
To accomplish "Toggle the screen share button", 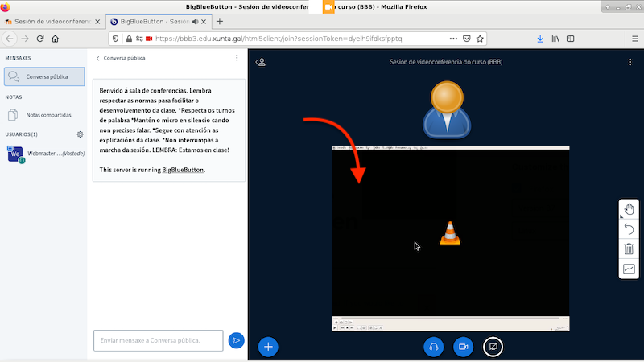I will coord(493,347).
